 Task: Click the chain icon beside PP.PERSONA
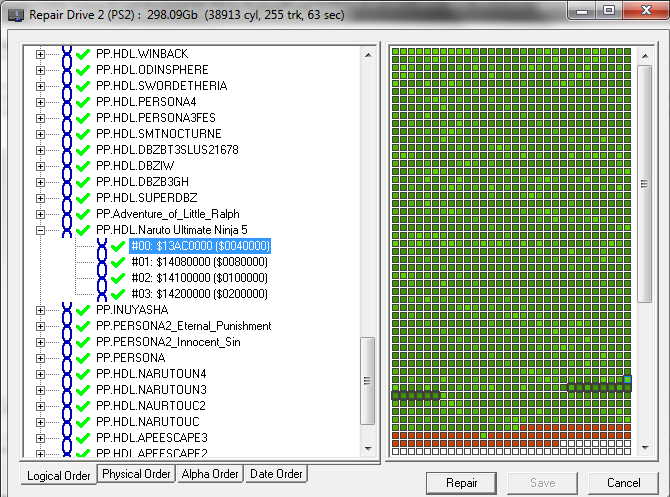pyautogui.click(x=67, y=358)
